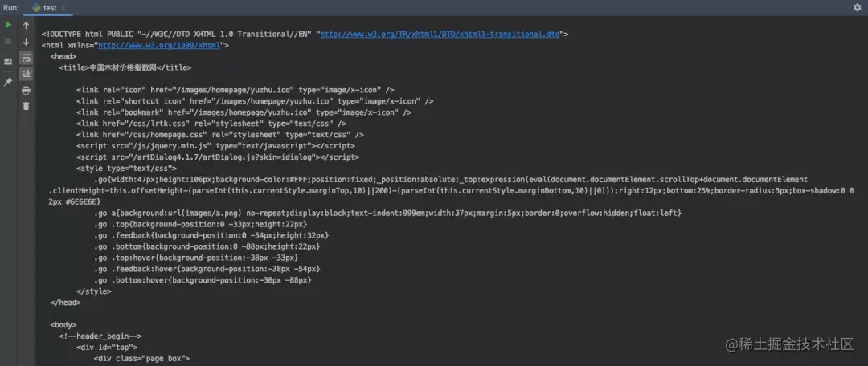
Task: Click the <style type="text/css"> line
Action: 127,168
